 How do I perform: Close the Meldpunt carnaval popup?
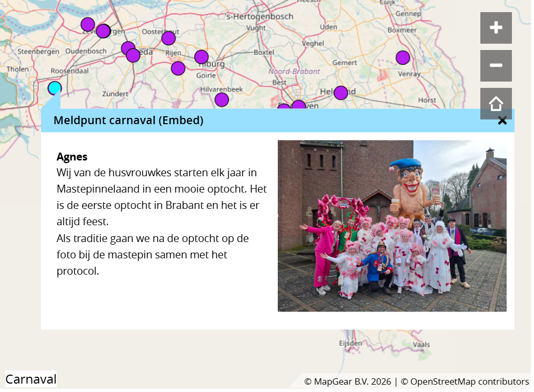[x=502, y=121]
